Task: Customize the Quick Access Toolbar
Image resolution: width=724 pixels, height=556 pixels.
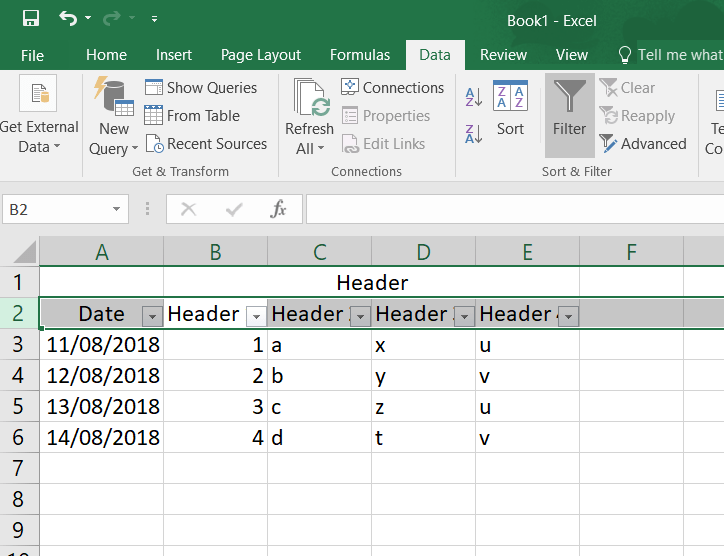Action: [154, 19]
